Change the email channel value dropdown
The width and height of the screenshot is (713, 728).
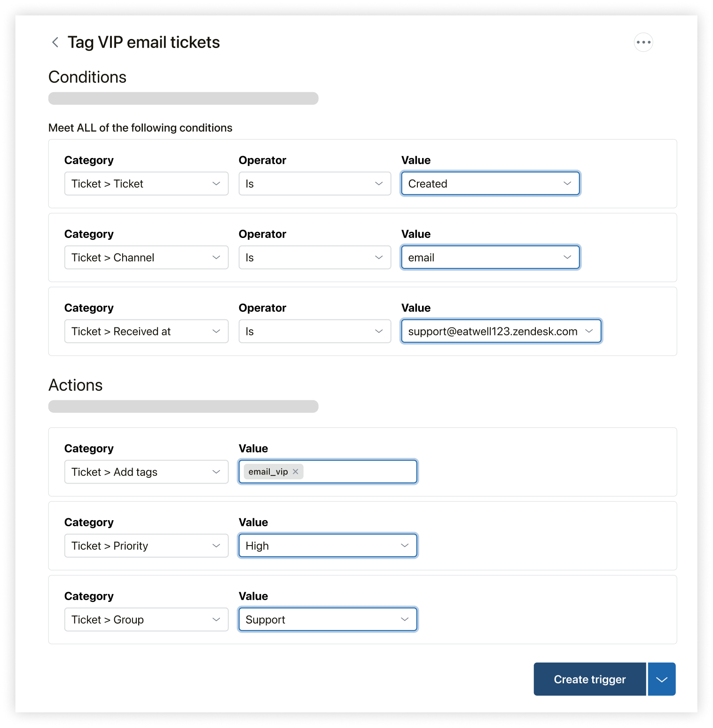(x=490, y=258)
